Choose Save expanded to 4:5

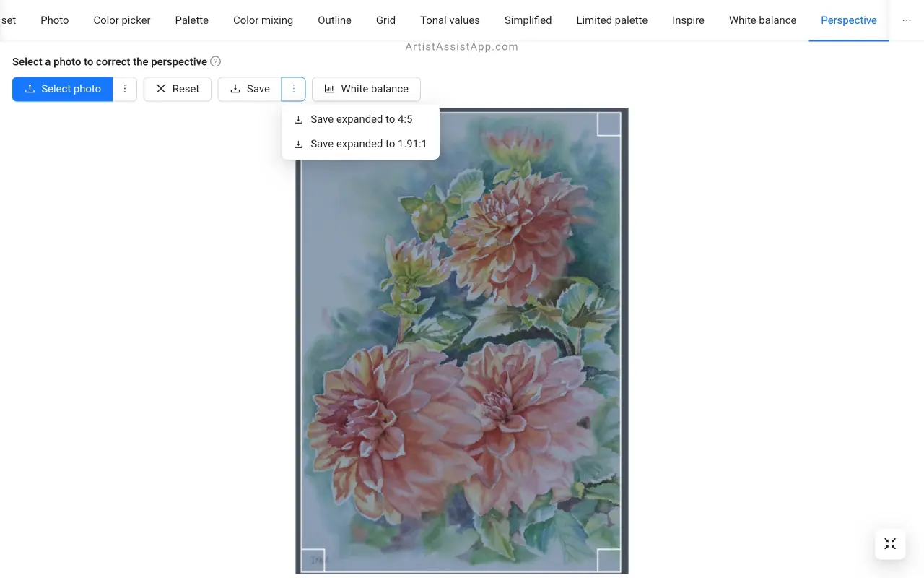click(x=360, y=119)
